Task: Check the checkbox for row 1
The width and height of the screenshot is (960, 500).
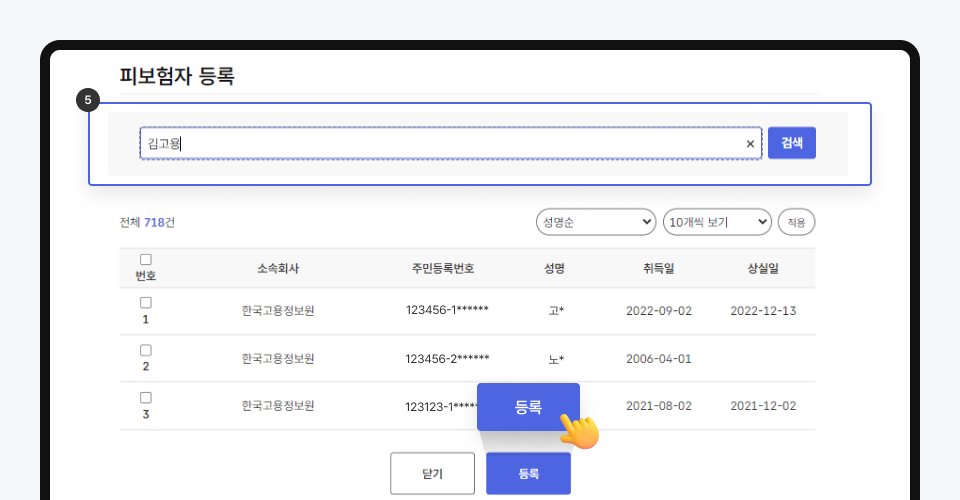Action: 146,302
